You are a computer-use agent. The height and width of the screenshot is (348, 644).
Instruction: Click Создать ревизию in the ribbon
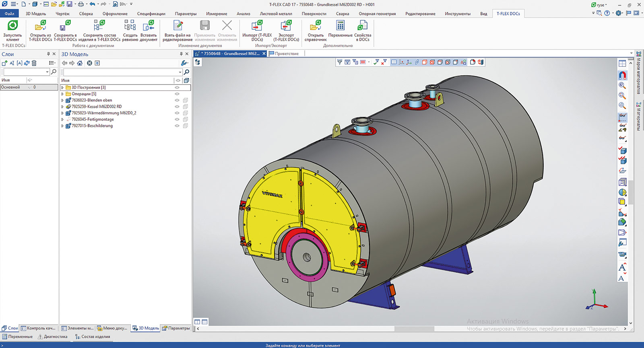pyautogui.click(x=130, y=31)
